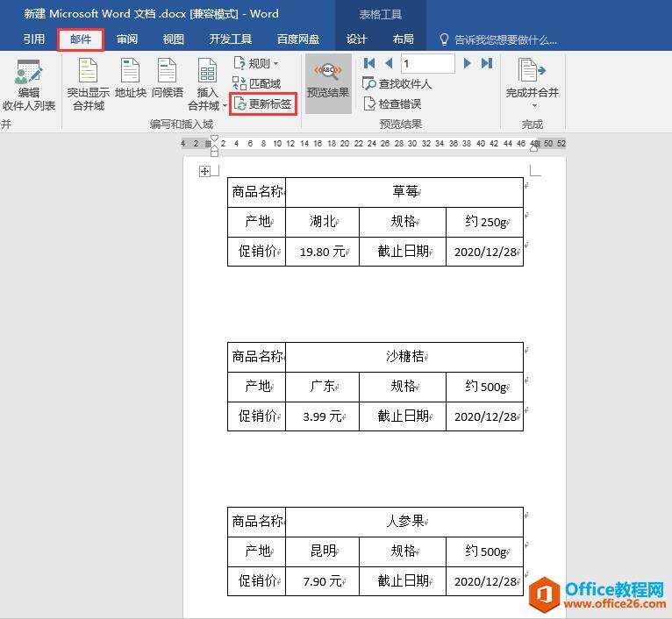This screenshot has width=672, height=619.
Task: Go to first record
Action: [369, 63]
